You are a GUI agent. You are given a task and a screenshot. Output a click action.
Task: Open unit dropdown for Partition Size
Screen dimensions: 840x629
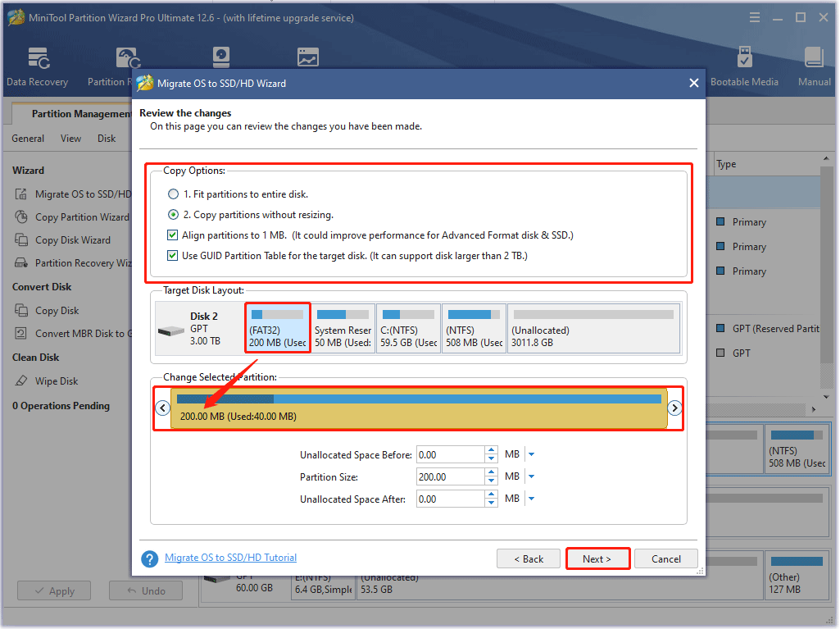[x=531, y=476]
